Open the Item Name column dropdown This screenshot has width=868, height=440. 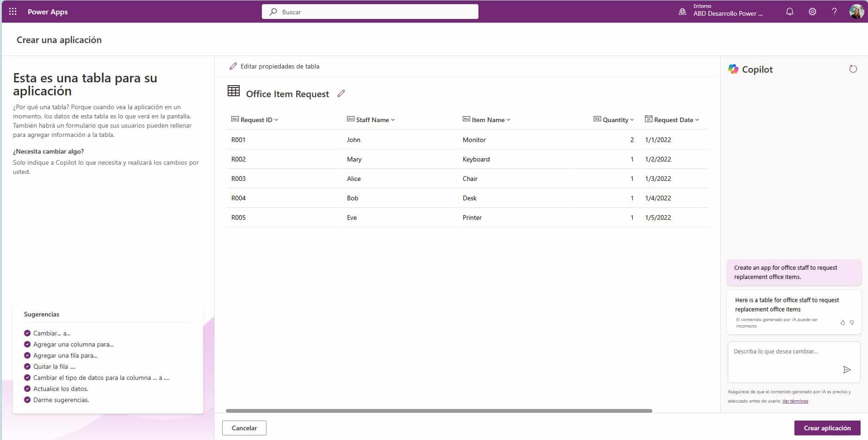pyautogui.click(x=508, y=120)
